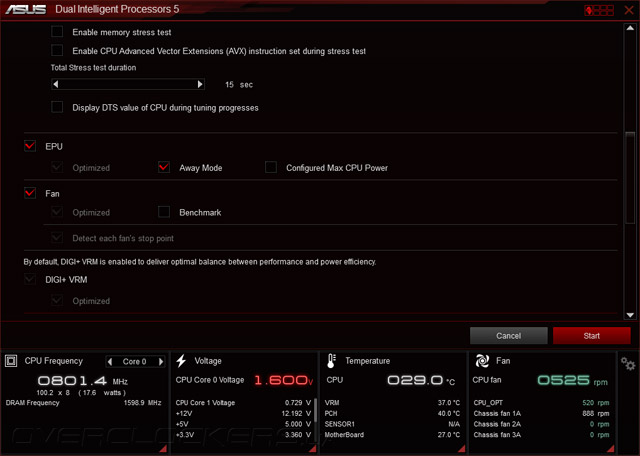The height and width of the screenshot is (456, 640).
Task: Uncheck Away Mode
Action: [164, 167]
